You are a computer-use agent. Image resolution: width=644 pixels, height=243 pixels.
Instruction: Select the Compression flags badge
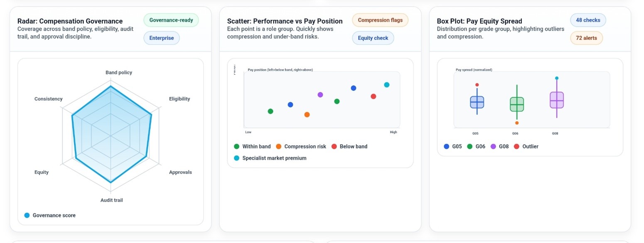[380, 20]
